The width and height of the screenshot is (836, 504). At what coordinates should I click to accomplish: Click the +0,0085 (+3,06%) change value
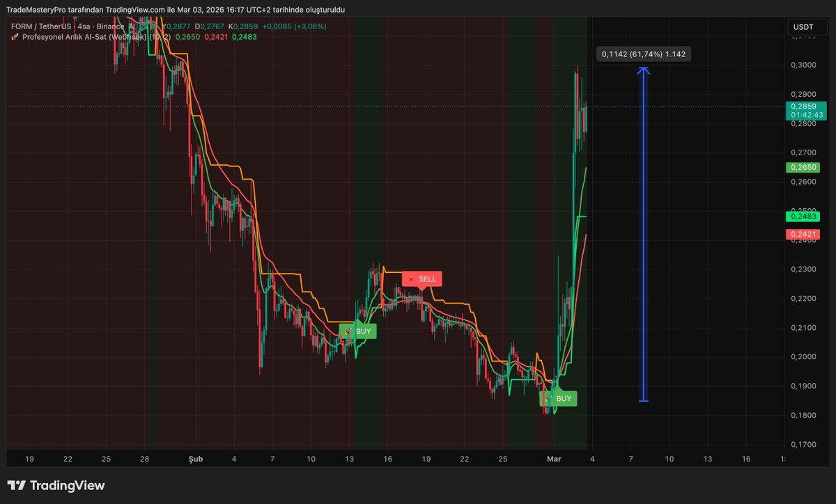click(x=294, y=26)
